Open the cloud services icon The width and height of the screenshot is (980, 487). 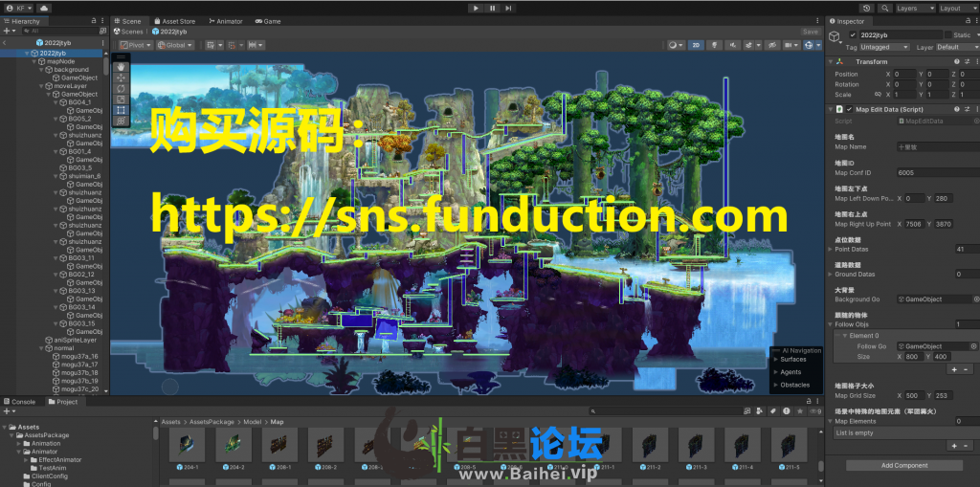coord(44,8)
